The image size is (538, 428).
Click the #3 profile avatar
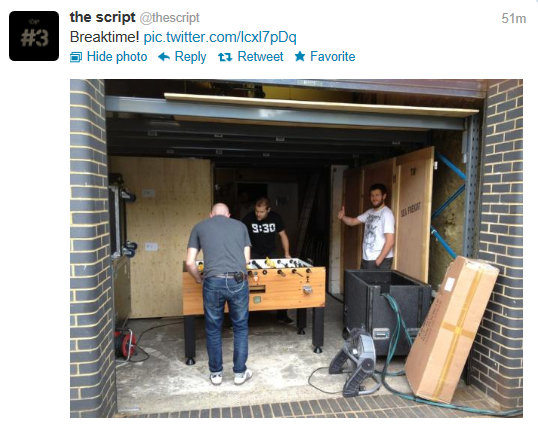[x=34, y=36]
